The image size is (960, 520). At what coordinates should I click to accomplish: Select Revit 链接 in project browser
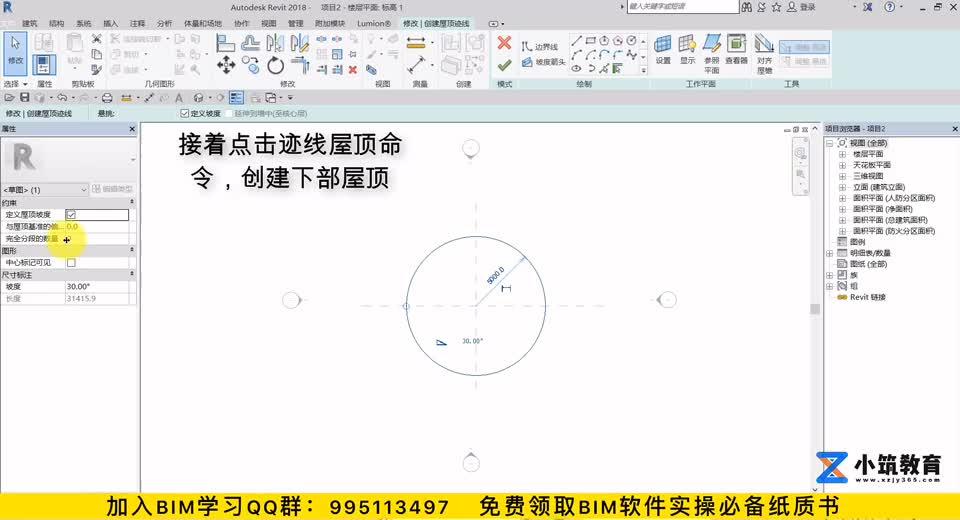pyautogui.click(x=868, y=297)
